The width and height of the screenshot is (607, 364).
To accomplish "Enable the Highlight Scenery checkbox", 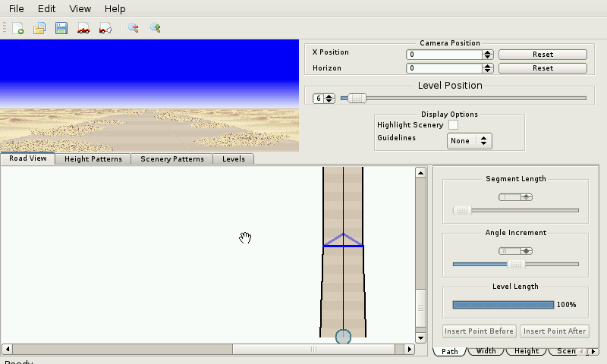I will [x=454, y=124].
